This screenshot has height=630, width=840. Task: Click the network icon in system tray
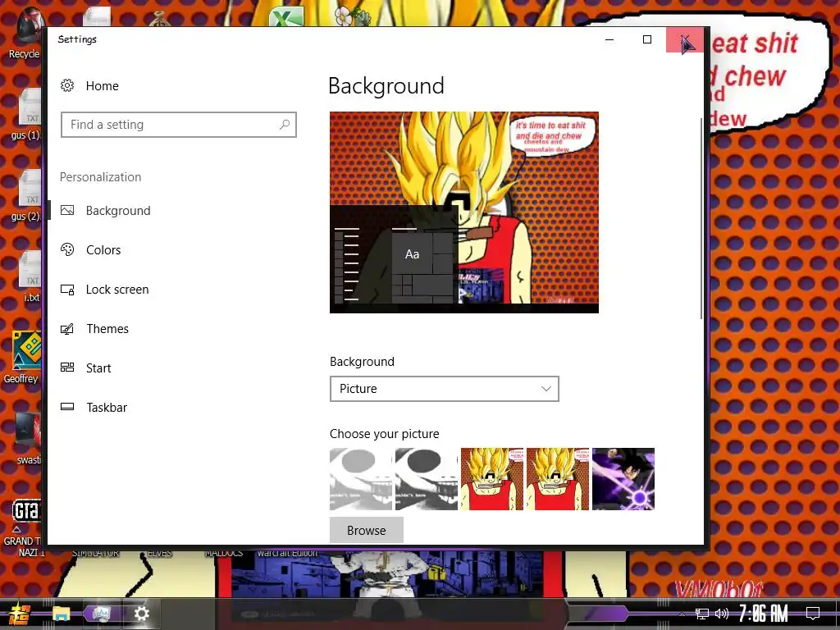(x=702, y=614)
